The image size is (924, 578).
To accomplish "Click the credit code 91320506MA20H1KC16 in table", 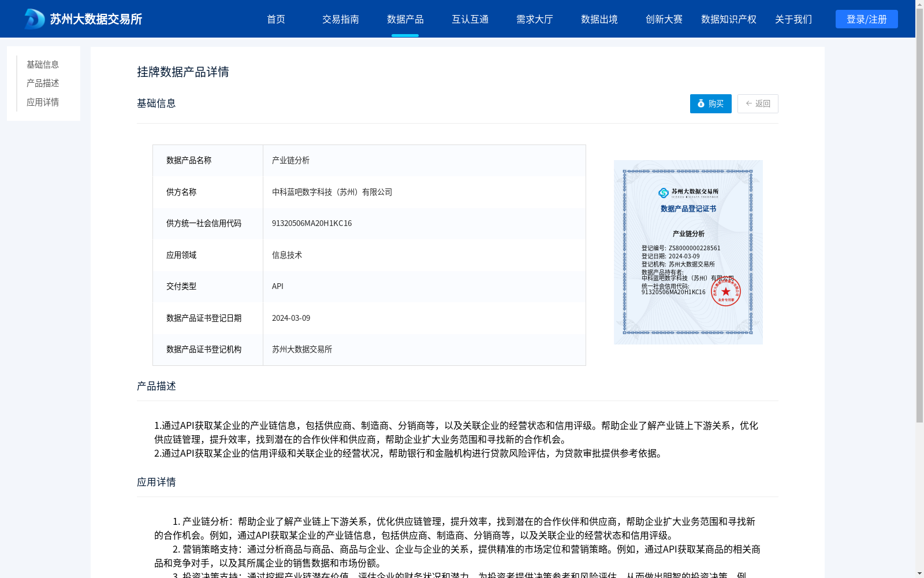I will point(312,223).
